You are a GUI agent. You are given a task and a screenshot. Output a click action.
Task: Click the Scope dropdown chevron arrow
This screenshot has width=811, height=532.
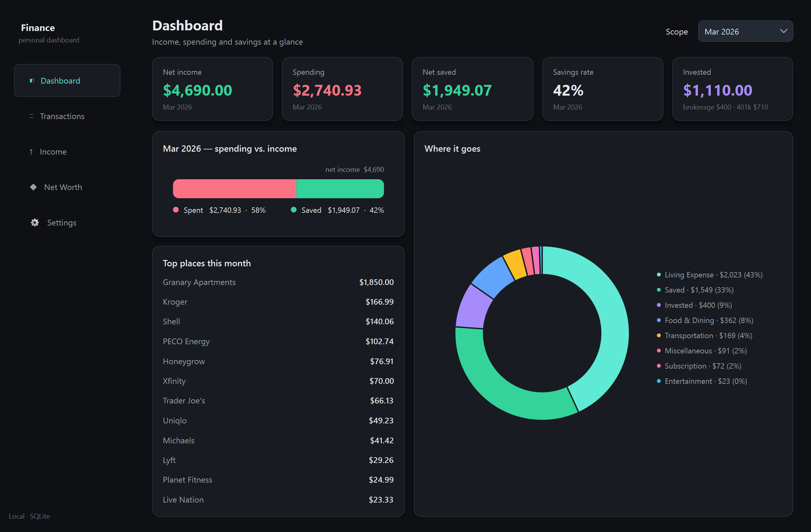(783, 31)
